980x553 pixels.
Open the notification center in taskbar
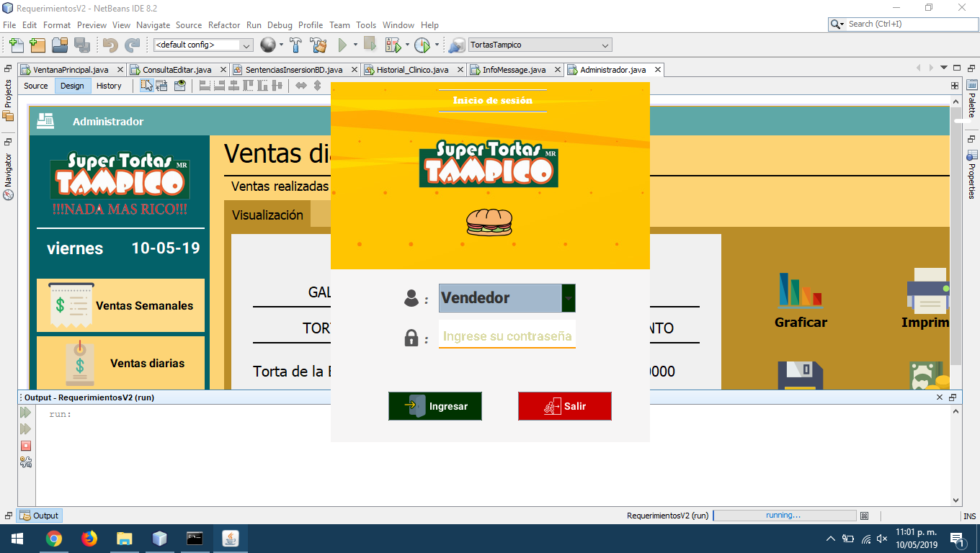958,539
